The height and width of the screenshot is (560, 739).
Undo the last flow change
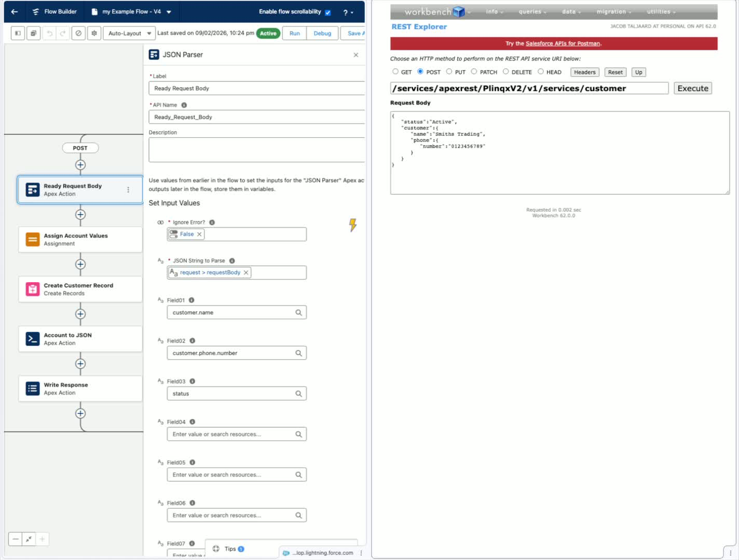(x=50, y=33)
